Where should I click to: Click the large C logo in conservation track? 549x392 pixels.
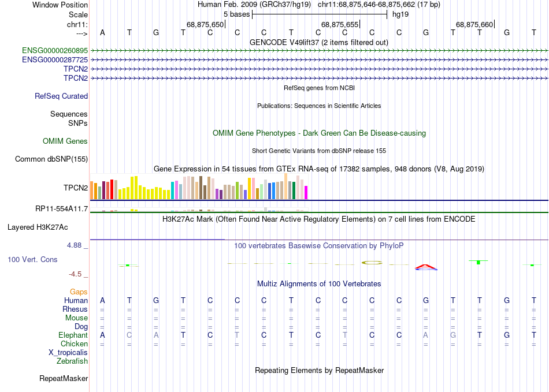(x=372, y=263)
